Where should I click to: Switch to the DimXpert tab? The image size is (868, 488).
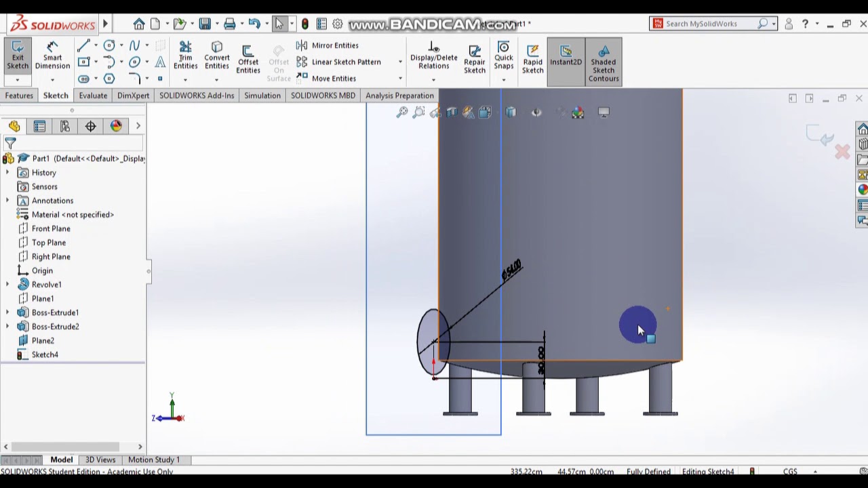coord(133,96)
